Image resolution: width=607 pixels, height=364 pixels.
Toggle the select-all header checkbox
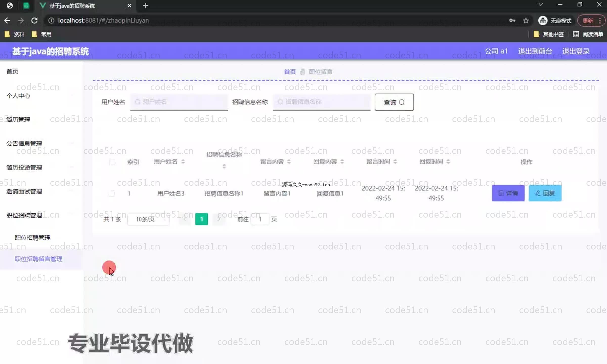[x=112, y=162]
